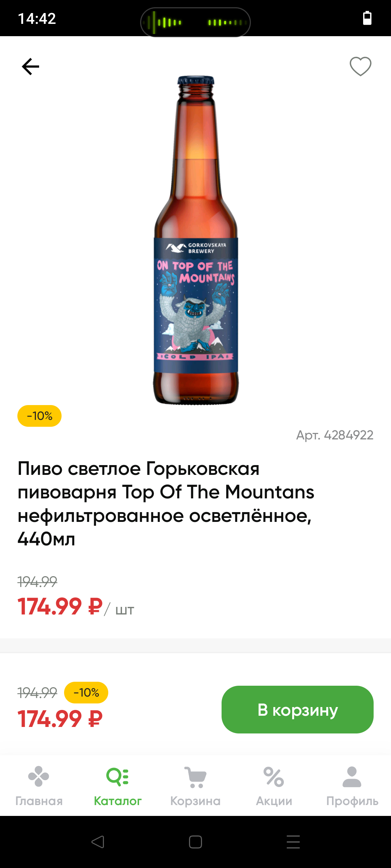Go to the Профиль tab
Viewport: 391px width, 868px height.
point(352,786)
